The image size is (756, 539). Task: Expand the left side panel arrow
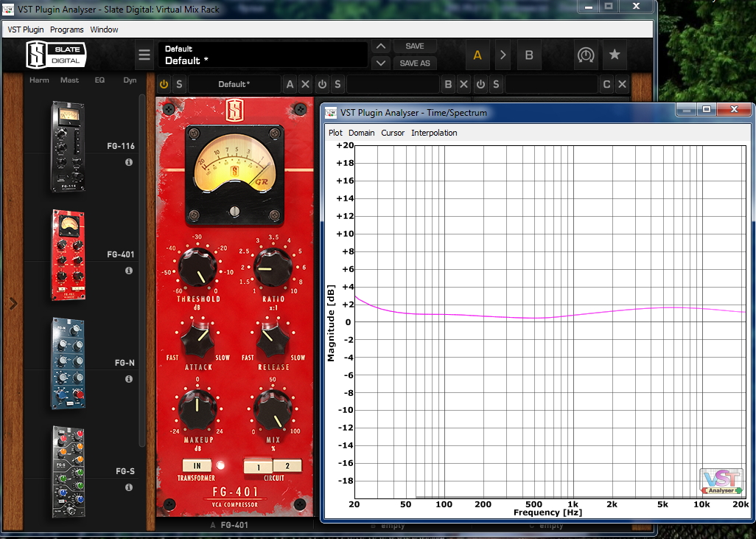coord(13,304)
